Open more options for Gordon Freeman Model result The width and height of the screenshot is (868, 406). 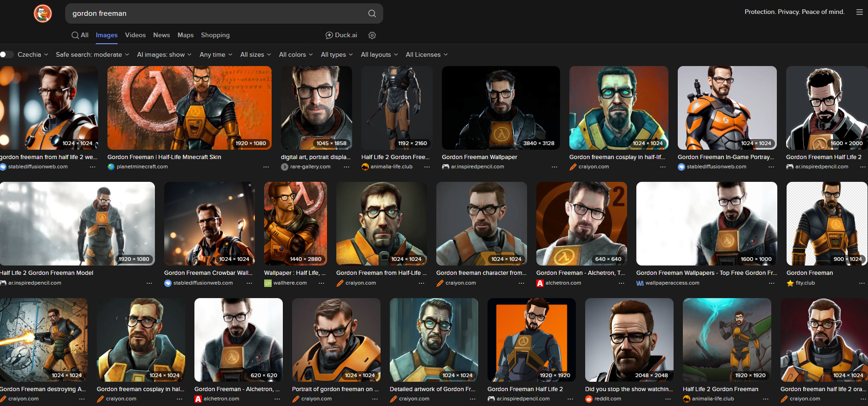(x=149, y=283)
